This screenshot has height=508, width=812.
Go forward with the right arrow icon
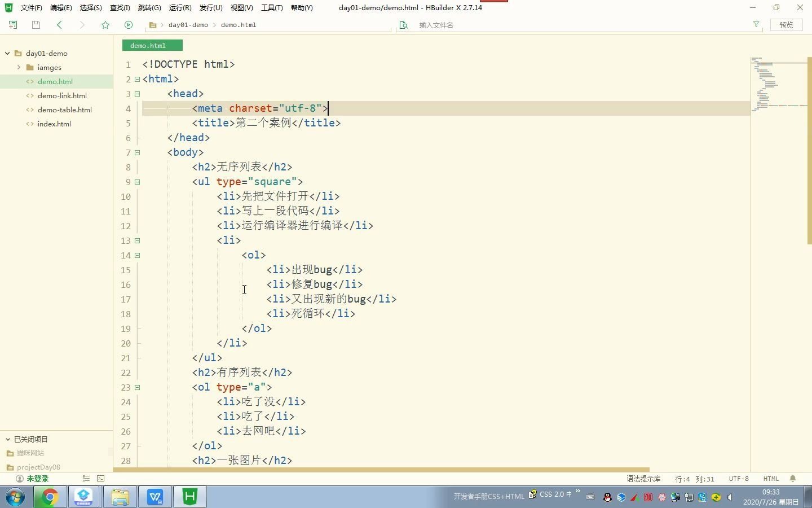coord(82,25)
